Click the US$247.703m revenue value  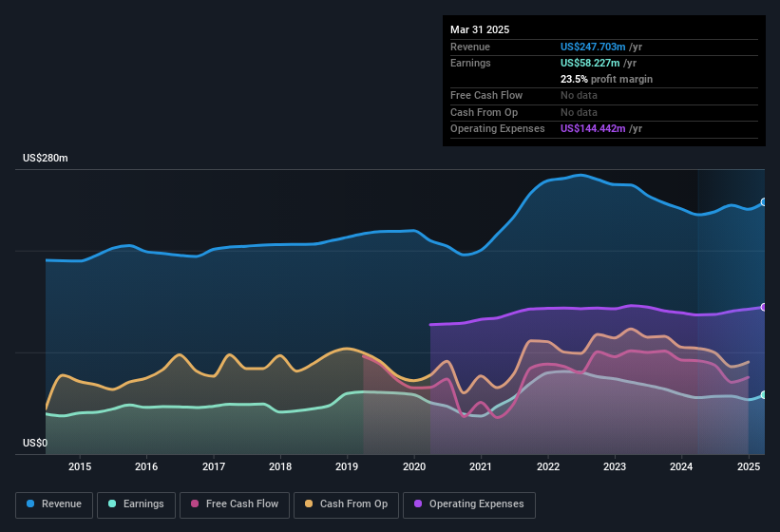pos(593,47)
